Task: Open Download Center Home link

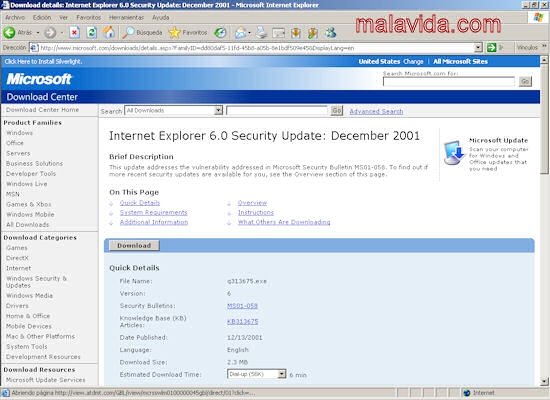Action: coord(42,110)
